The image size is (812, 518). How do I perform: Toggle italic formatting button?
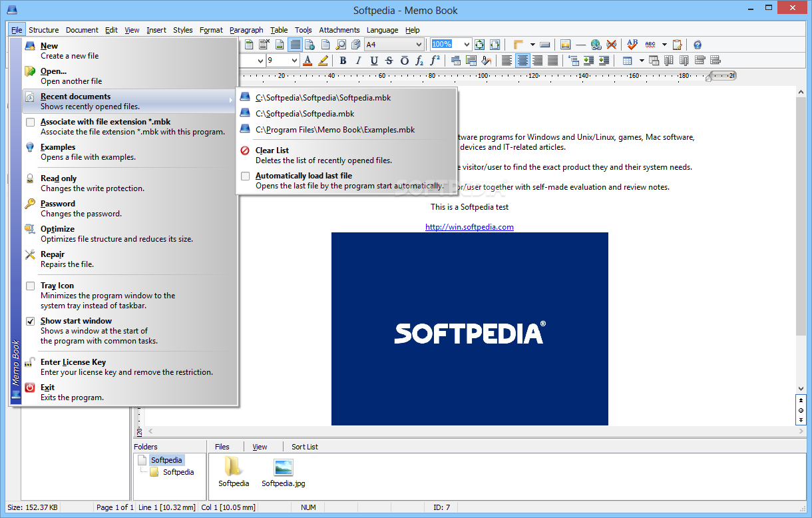pos(359,61)
